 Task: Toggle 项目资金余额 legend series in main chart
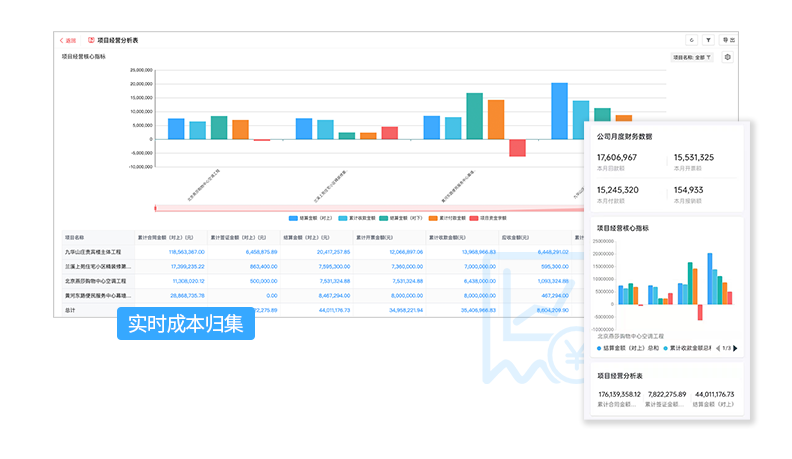(491, 217)
